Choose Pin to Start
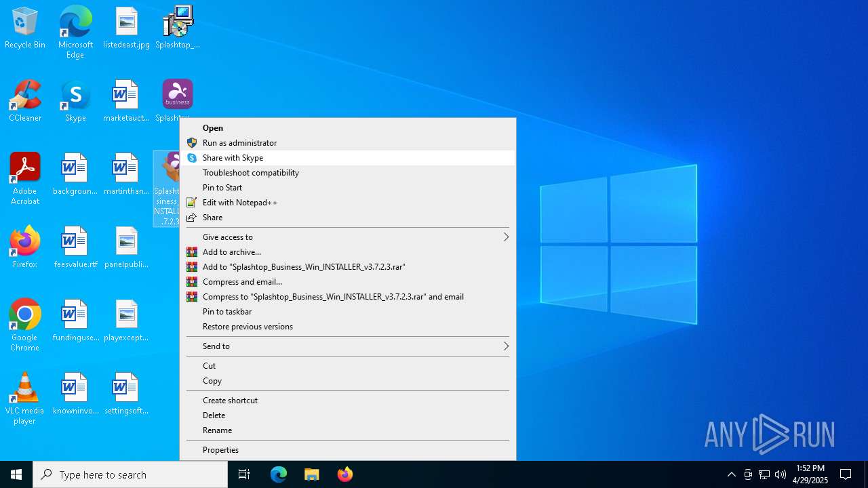 (348, 188)
